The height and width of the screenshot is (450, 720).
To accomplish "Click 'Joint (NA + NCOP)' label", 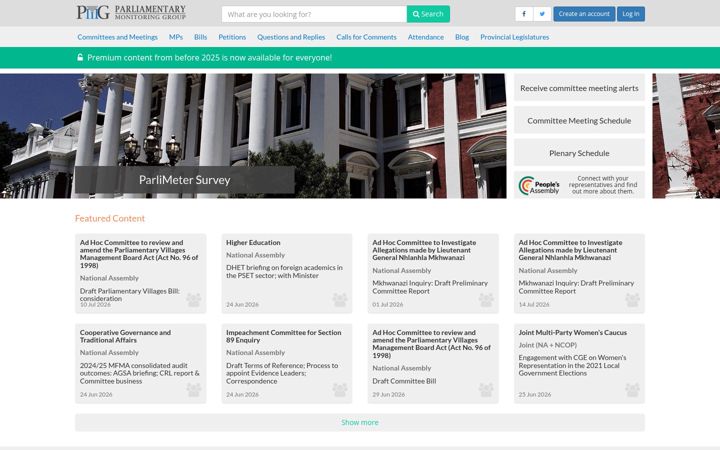I will [547, 345].
